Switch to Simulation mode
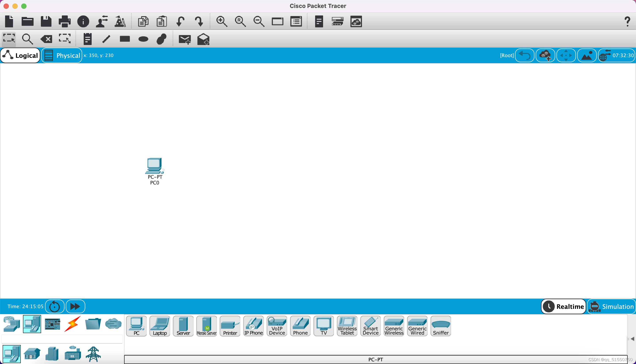Viewport: 636px width, 364px height. tap(611, 306)
